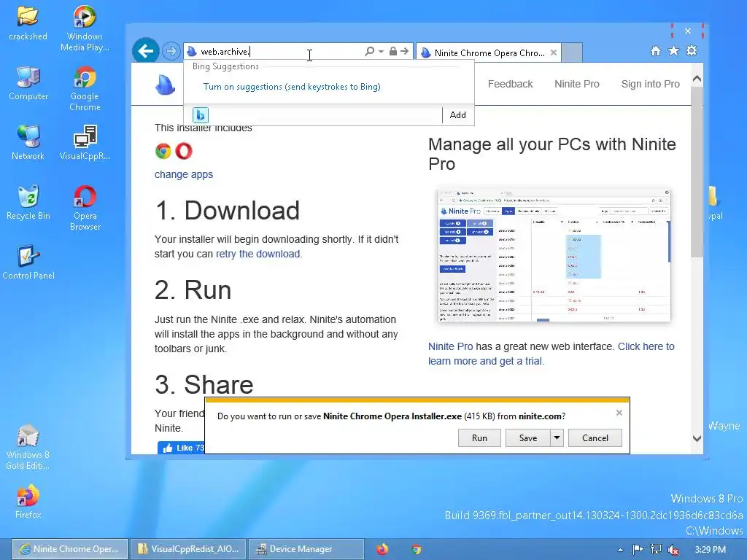Select the VisualCppR... desktop icon

(85, 143)
